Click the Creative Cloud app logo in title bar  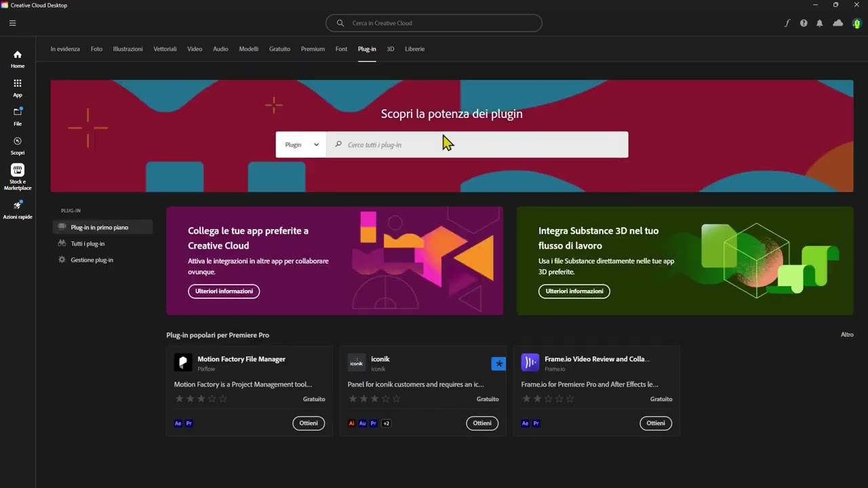coord(5,5)
